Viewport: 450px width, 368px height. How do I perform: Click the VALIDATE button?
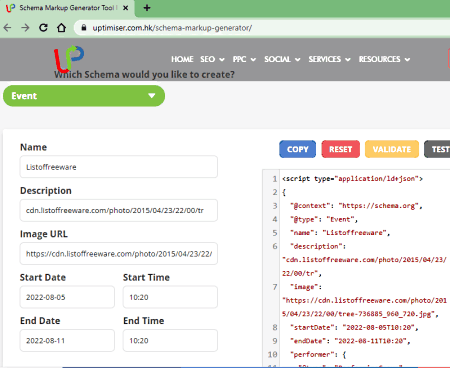(392, 149)
